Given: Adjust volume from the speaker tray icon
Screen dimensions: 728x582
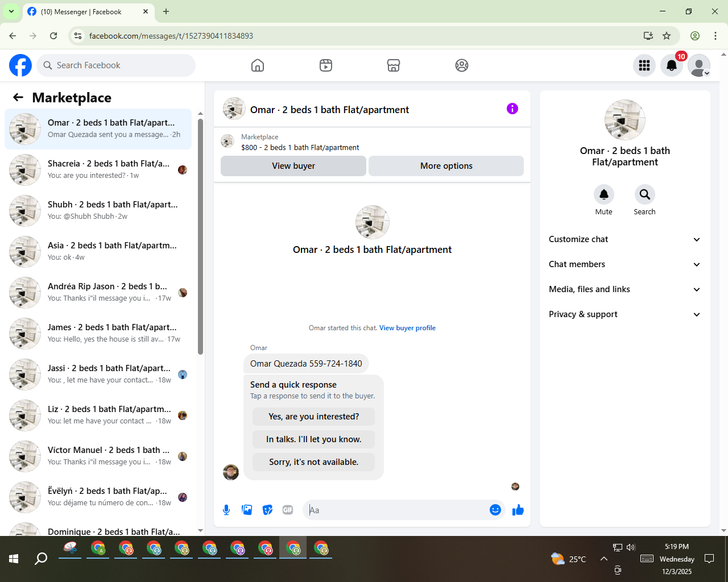Looking at the screenshot, I should [x=631, y=547].
